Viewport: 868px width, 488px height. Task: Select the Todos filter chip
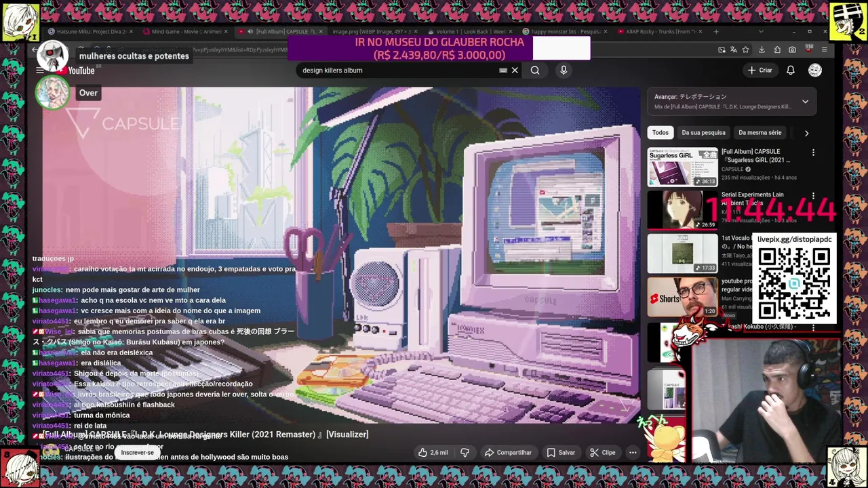pos(660,133)
